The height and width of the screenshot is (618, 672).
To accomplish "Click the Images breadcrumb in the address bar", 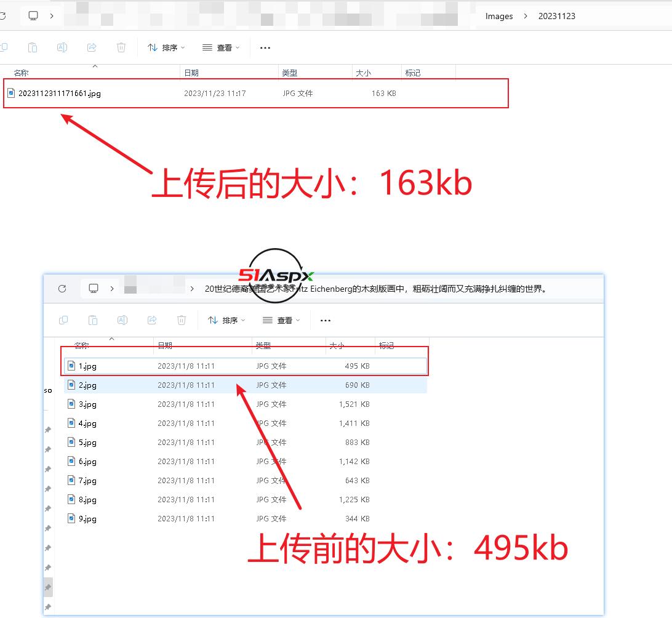I will (x=498, y=16).
